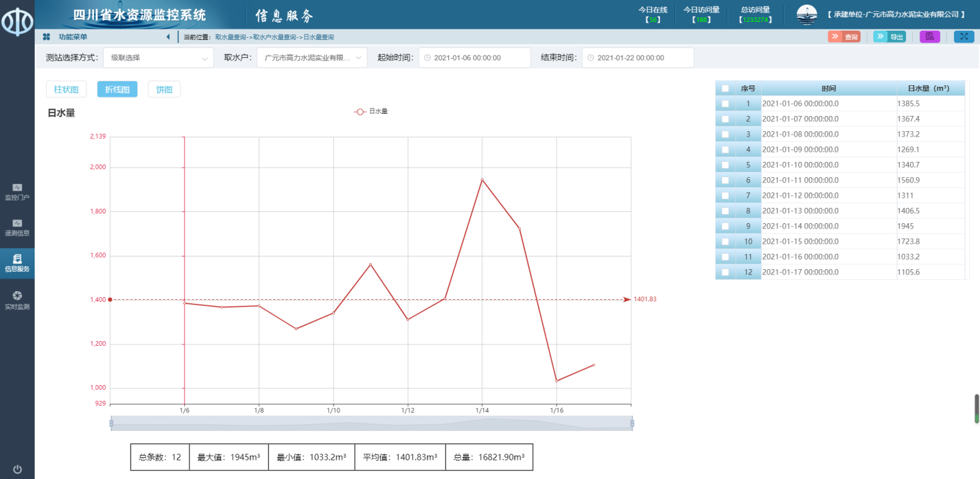Expand the 取水户 dropdown
This screenshot has height=479, width=980.
coord(312,58)
